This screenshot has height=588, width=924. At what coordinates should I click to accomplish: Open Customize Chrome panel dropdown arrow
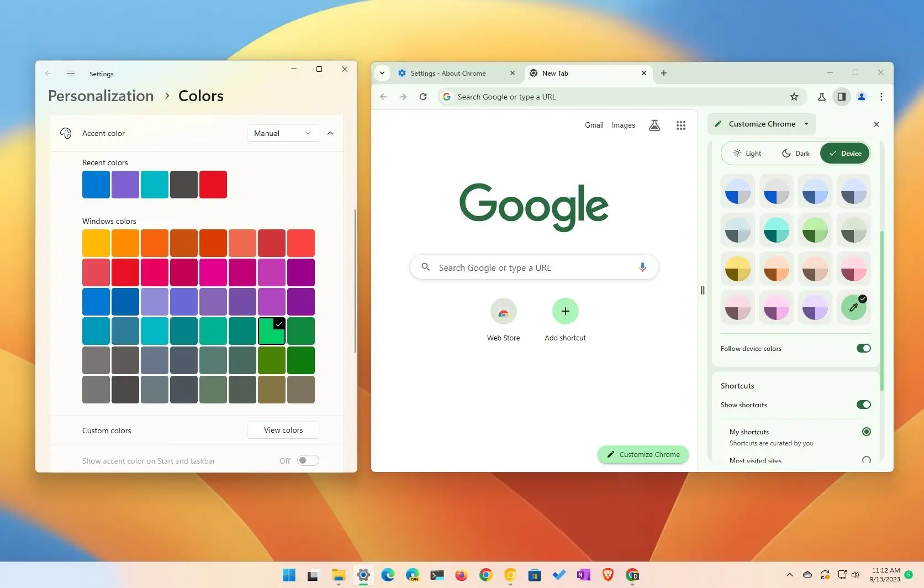pyautogui.click(x=806, y=124)
